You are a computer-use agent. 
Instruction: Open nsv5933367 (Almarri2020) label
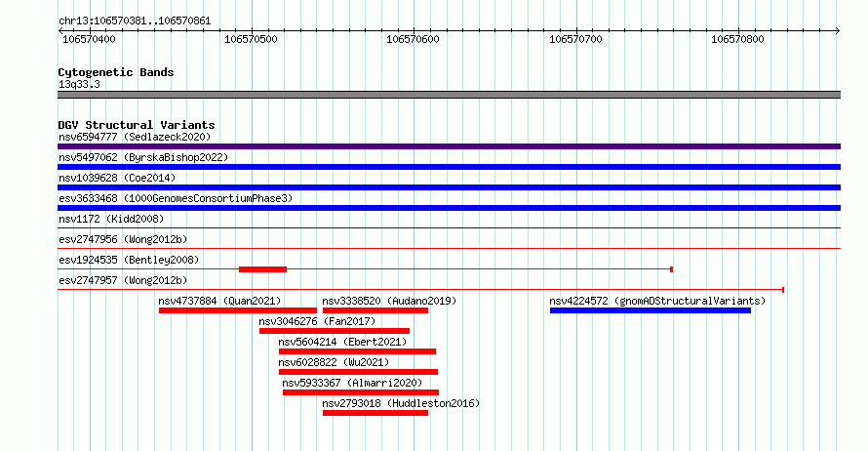pos(352,383)
